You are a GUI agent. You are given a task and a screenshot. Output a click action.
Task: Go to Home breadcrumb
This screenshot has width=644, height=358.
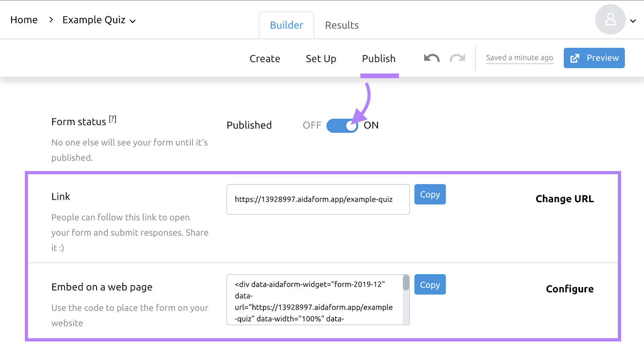point(24,20)
